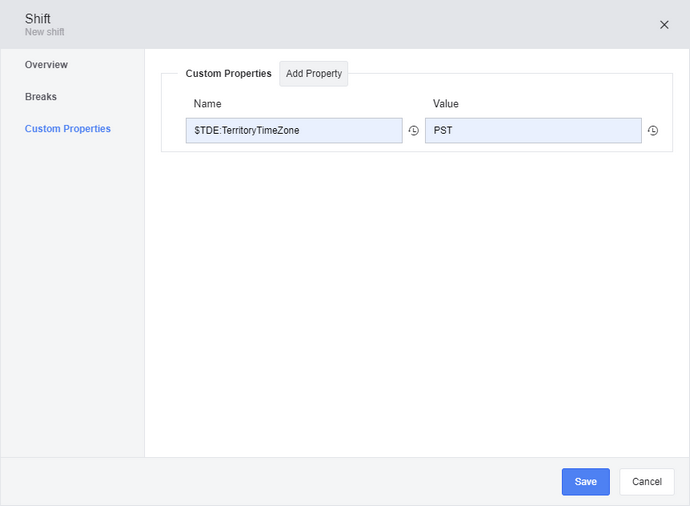Open history icon beside the Value field
Image resolution: width=690 pixels, height=506 pixels.
coord(653,131)
